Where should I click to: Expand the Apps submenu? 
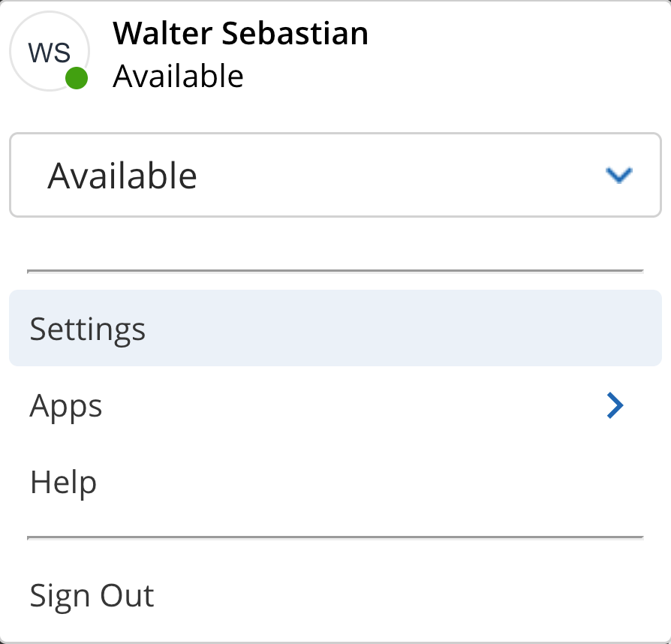335,406
